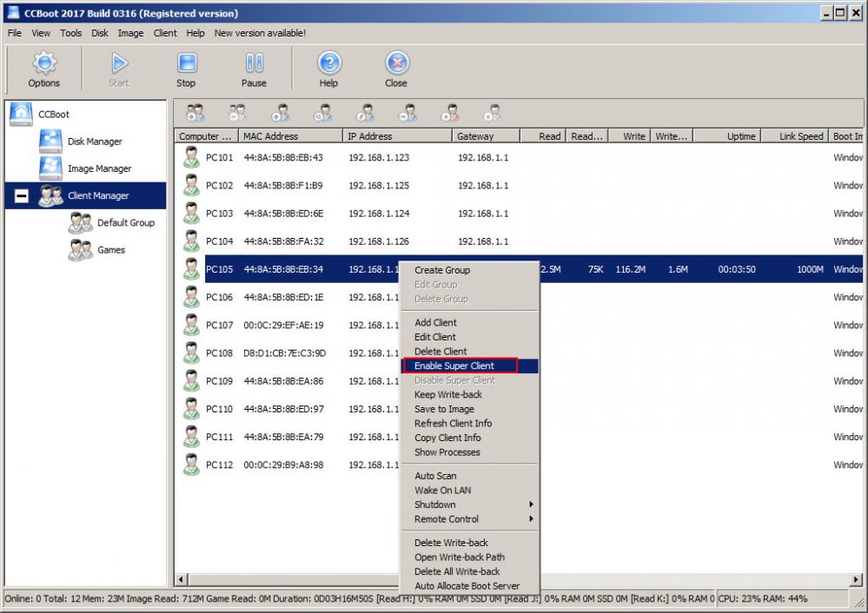
Task: Open the Tools menu
Action: [x=71, y=33]
